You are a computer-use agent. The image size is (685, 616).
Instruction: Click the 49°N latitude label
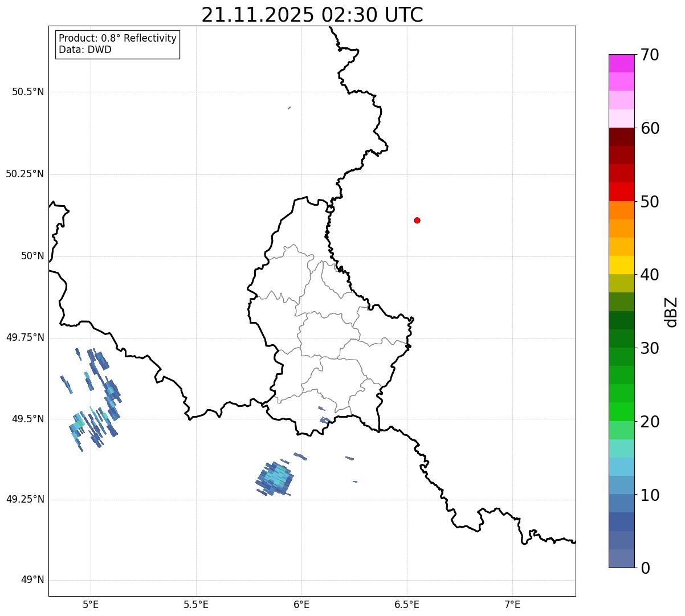tap(32, 580)
